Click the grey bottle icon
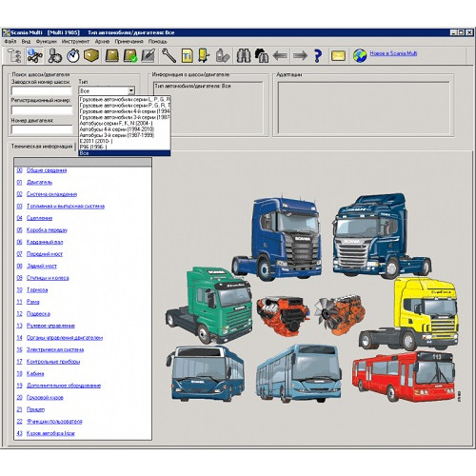476x476 pixels. pos(222,55)
